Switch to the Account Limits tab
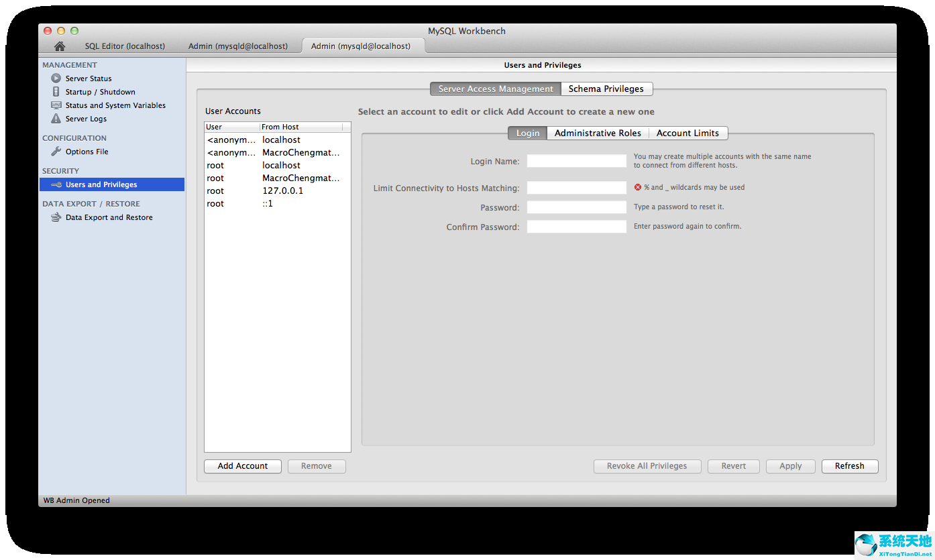This screenshot has height=560, width=935. tap(687, 133)
